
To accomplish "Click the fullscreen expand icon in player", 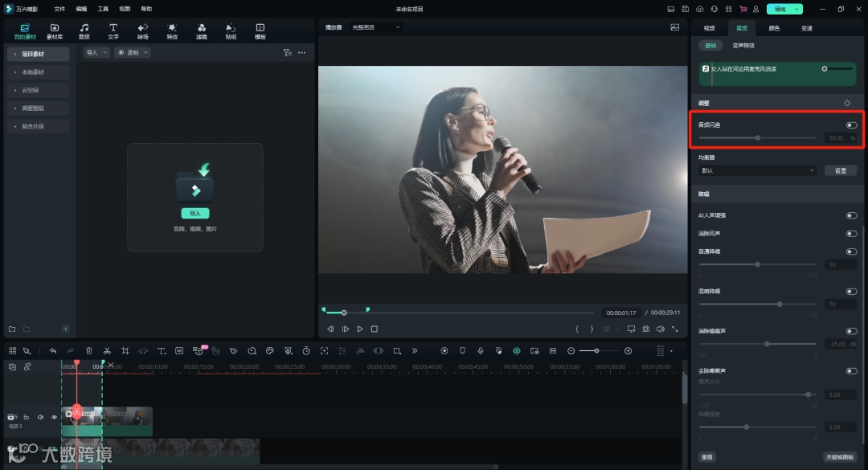I will (x=675, y=329).
